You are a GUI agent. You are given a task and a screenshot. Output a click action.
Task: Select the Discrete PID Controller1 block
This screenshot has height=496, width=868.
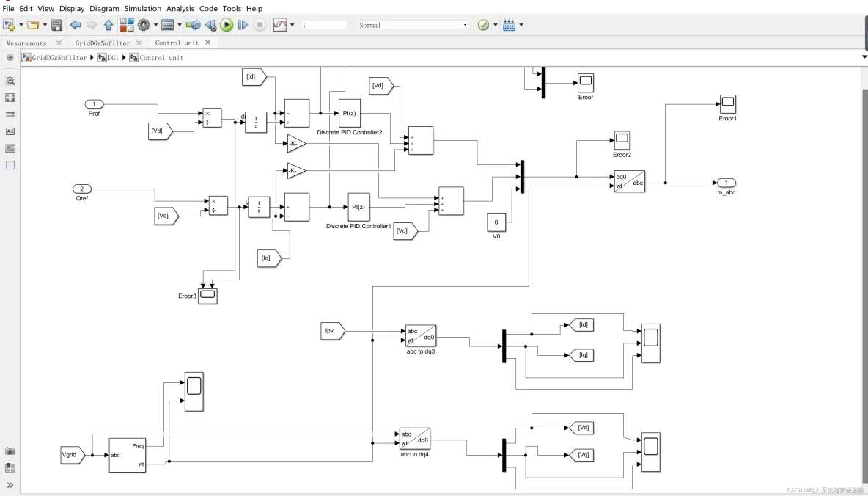click(358, 207)
